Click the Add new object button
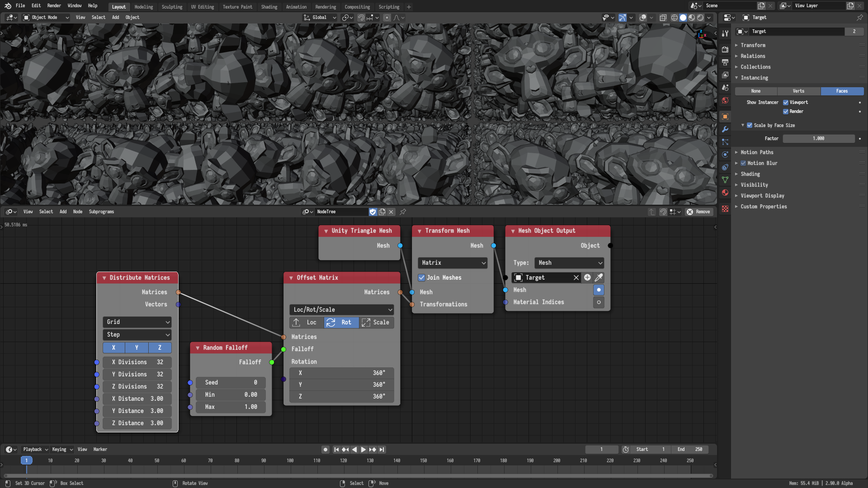This screenshot has height=488, width=868. tap(588, 277)
